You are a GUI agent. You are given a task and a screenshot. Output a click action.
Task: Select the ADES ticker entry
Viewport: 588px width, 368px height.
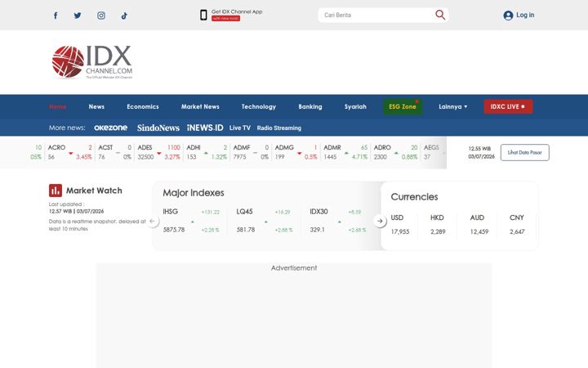(x=158, y=152)
